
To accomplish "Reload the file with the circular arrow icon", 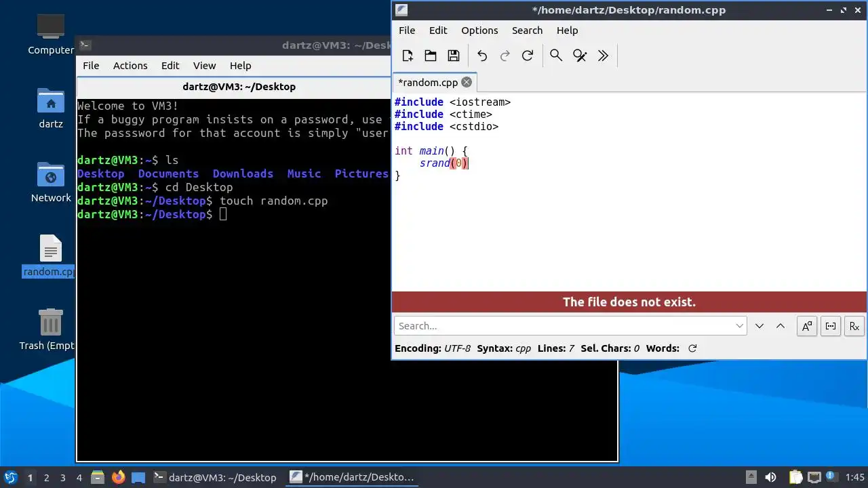I will click(x=528, y=56).
